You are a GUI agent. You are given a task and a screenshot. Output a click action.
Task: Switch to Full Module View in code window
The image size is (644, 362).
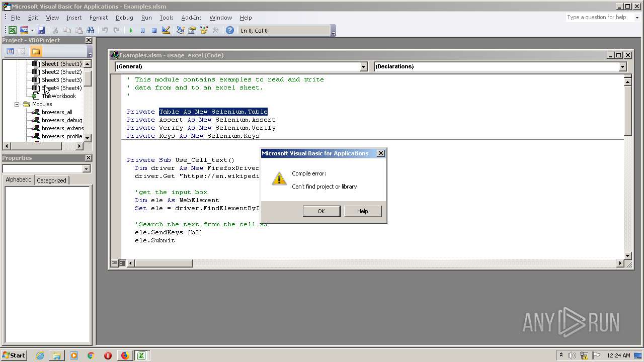(x=123, y=263)
